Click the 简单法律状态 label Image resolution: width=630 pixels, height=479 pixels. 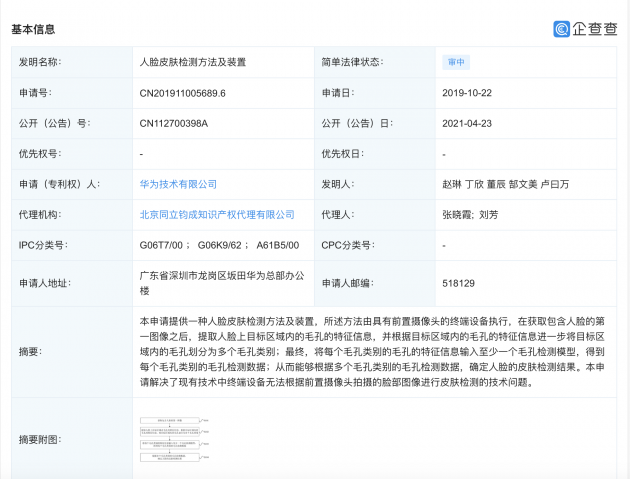[352, 62]
